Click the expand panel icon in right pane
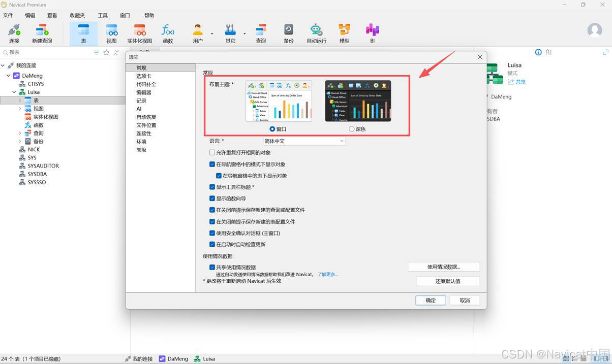The width and height of the screenshot is (612, 364). pos(605,52)
